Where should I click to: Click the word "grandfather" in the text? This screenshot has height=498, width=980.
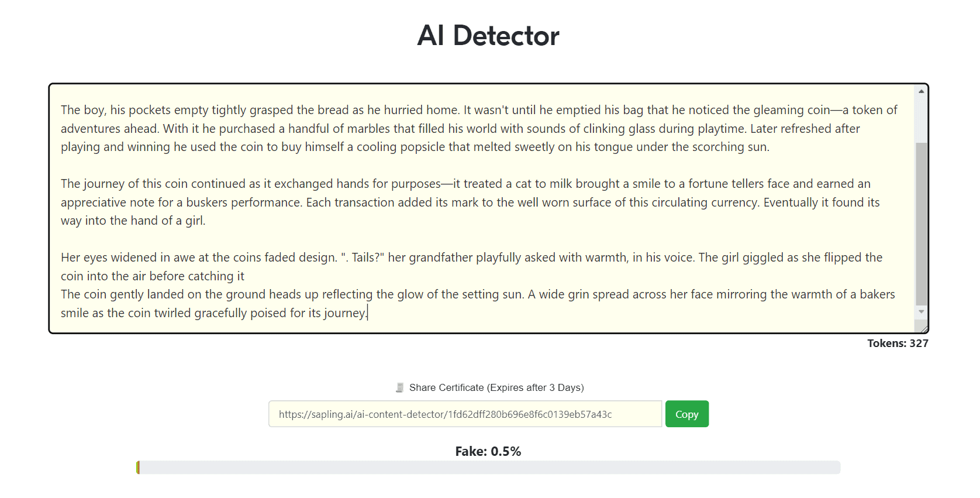[440, 257]
